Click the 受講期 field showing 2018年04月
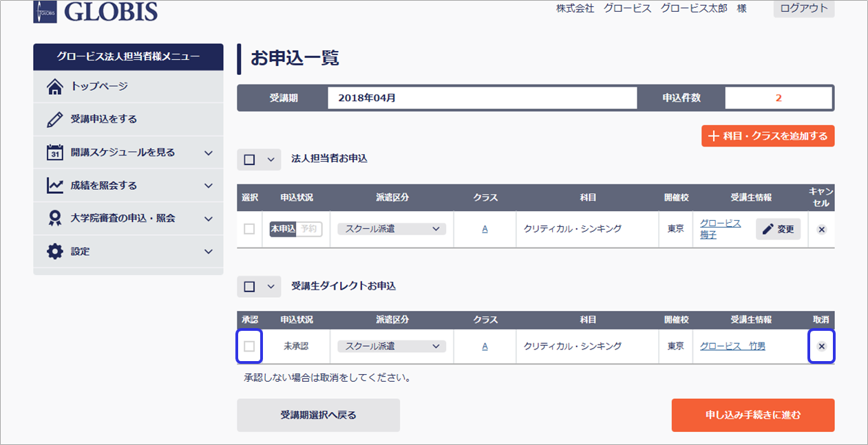This screenshot has width=868, height=445. coord(483,98)
